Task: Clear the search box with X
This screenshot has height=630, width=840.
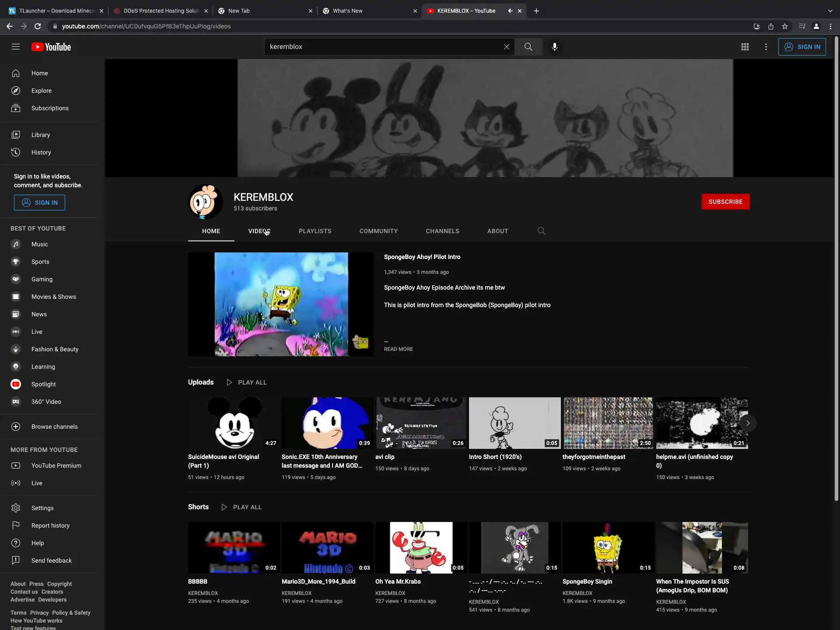Action: pyautogui.click(x=506, y=47)
